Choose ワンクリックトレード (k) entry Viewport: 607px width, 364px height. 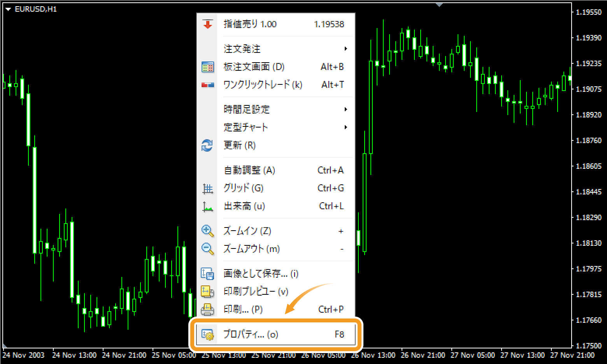276,84
